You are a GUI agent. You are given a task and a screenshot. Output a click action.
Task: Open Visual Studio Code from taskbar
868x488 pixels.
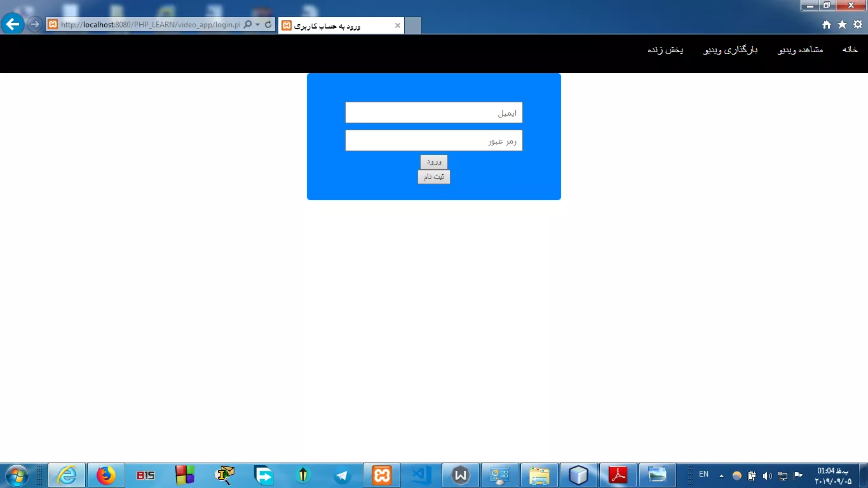[421, 475]
